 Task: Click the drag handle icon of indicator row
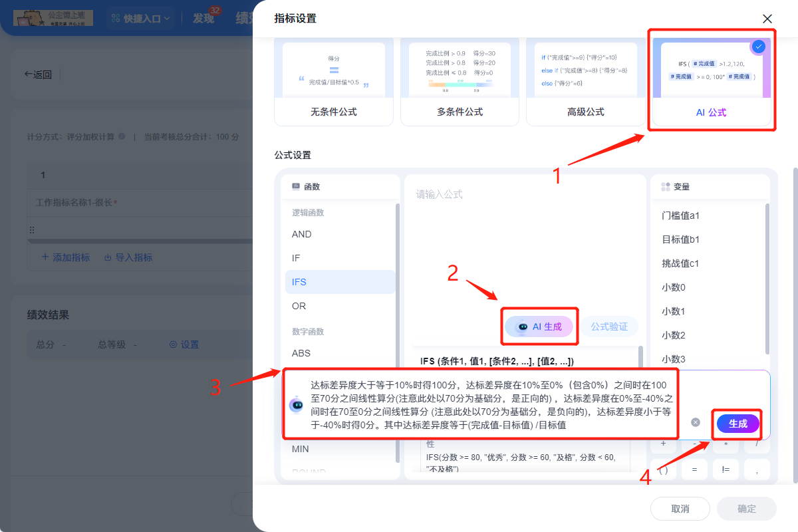(x=31, y=229)
